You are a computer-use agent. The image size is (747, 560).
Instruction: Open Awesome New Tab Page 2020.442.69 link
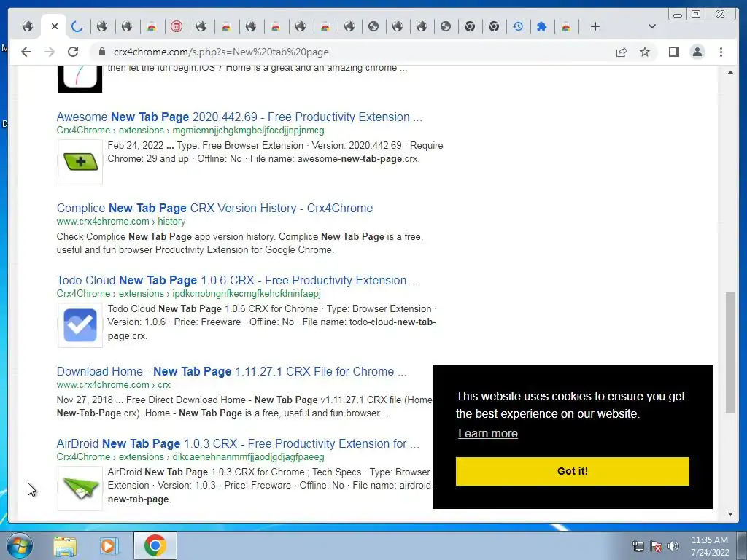tap(239, 117)
